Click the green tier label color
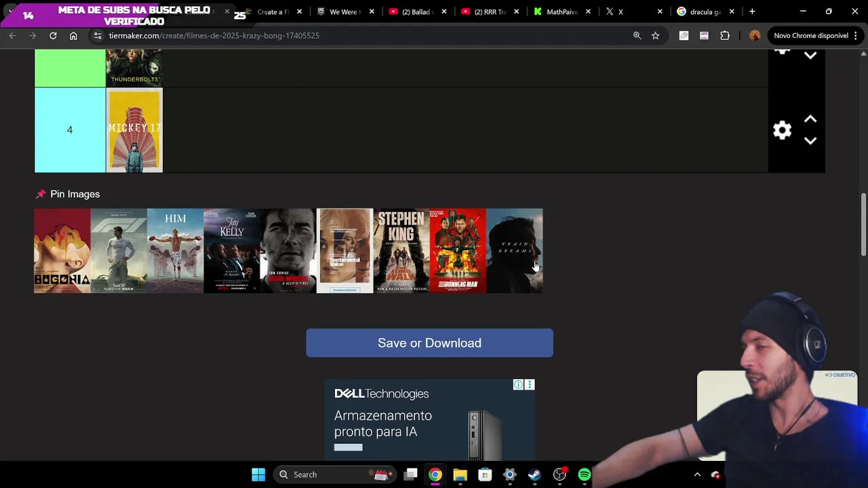The image size is (868, 488). [70, 68]
